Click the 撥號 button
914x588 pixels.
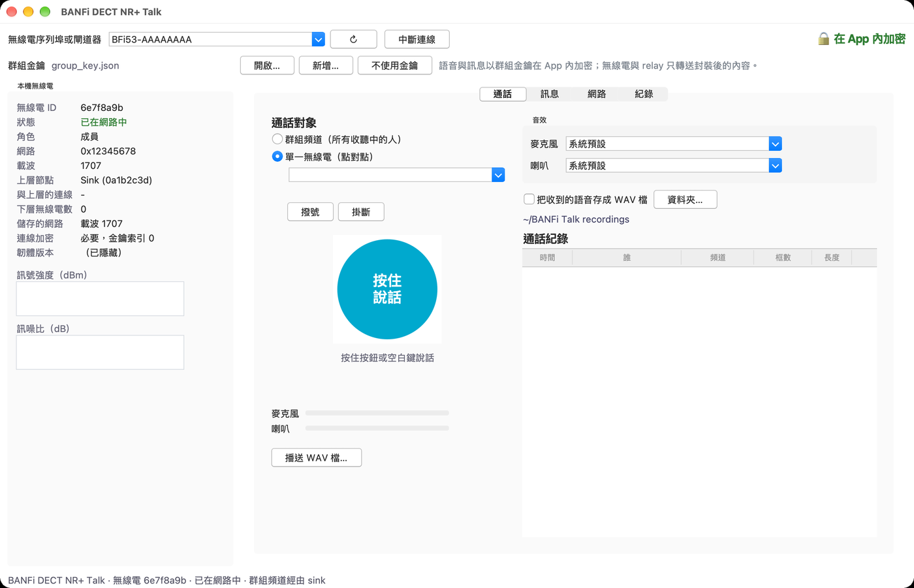310,212
